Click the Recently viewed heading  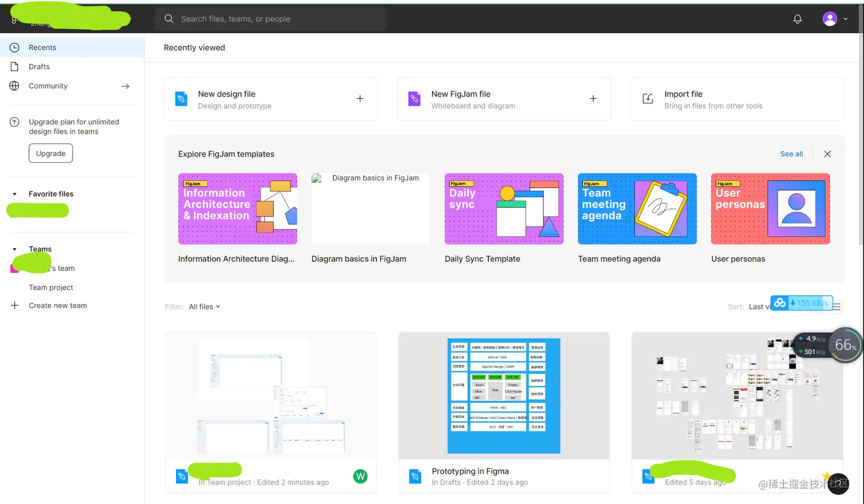pos(194,48)
